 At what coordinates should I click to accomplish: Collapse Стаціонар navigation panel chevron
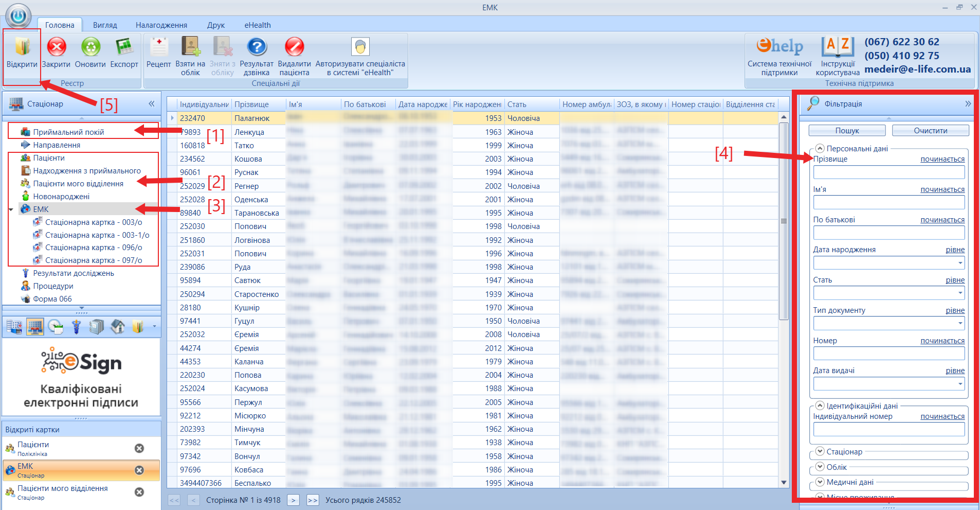pyautogui.click(x=152, y=104)
